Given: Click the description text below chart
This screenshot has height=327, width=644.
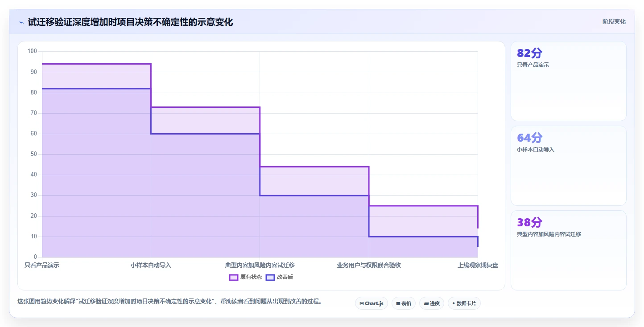Looking at the screenshot, I should point(169,302).
